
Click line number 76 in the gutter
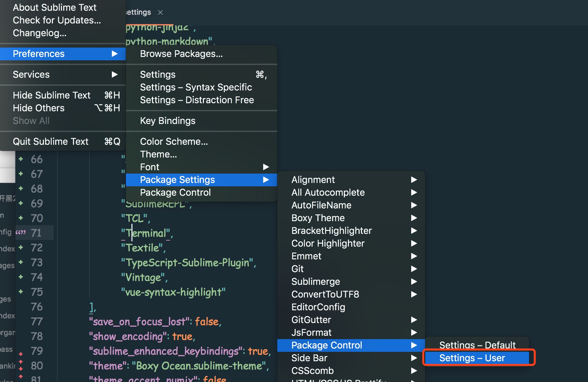click(36, 307)
